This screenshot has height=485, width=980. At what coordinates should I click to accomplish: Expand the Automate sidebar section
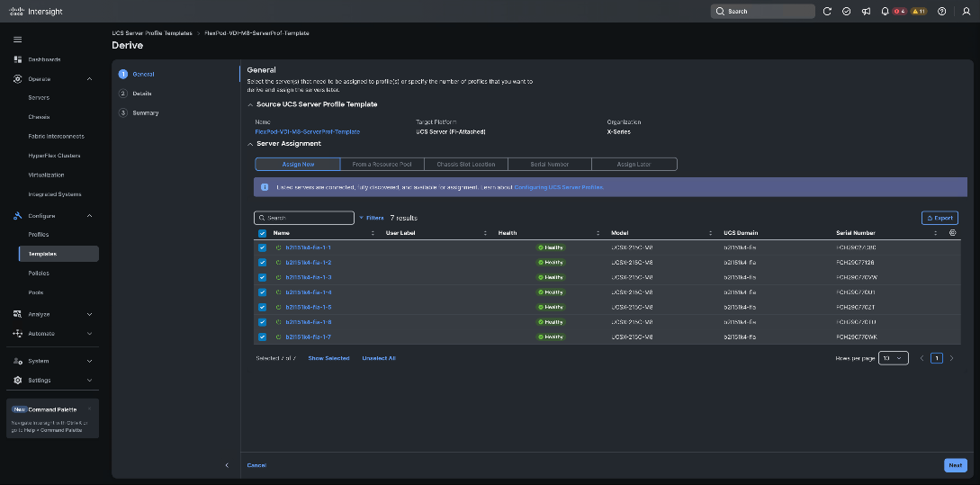[x=89, y=334]
